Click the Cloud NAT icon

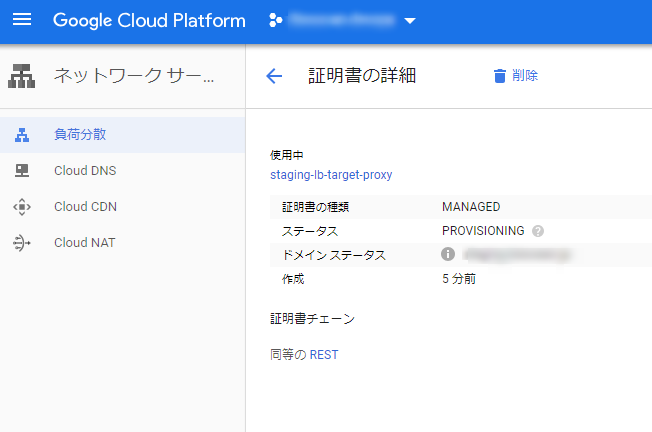click(x=22, y=243)
